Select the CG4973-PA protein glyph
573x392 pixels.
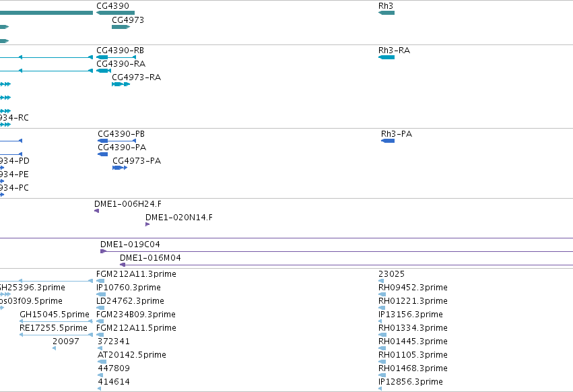click(120, 168)
